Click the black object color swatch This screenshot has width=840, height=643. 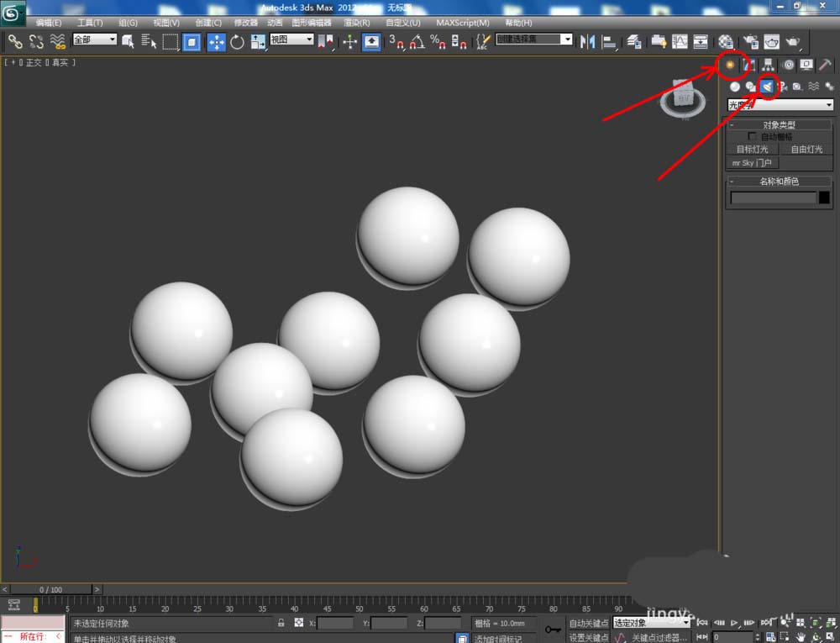(x=825, y=198)
